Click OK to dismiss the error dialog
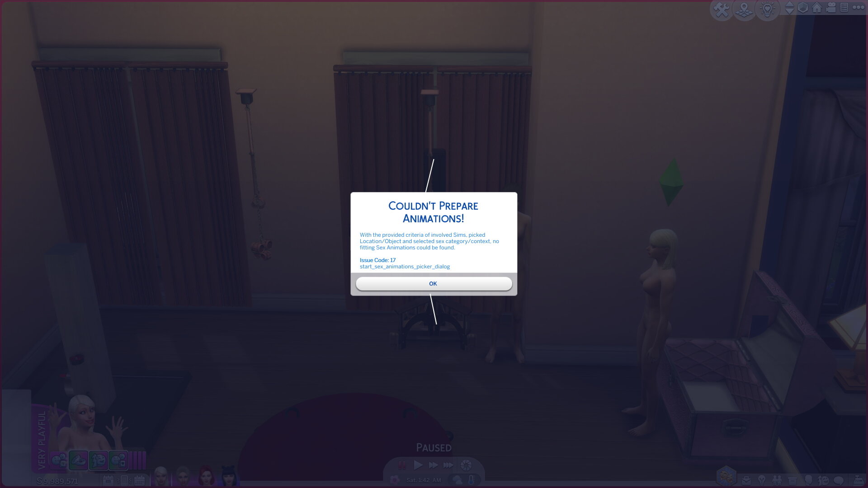 point(434,284)
